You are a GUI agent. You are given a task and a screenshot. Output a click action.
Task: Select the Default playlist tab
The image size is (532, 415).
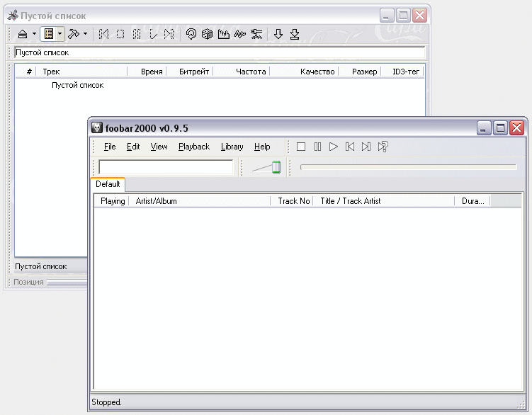108,184
